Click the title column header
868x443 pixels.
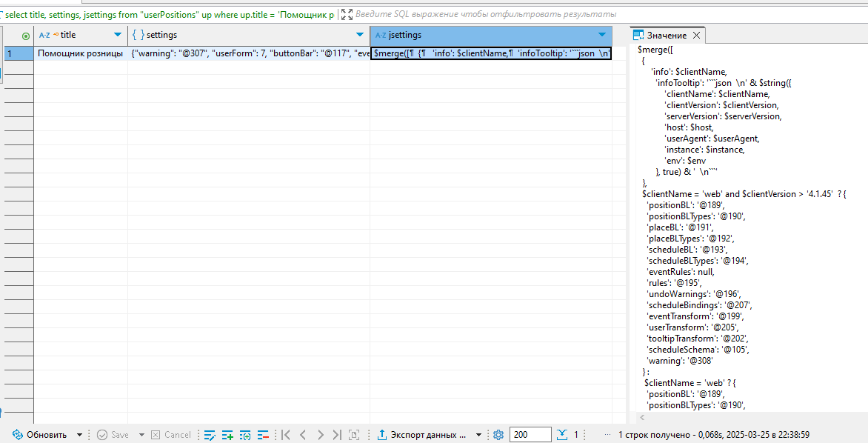tap(81, 35)
